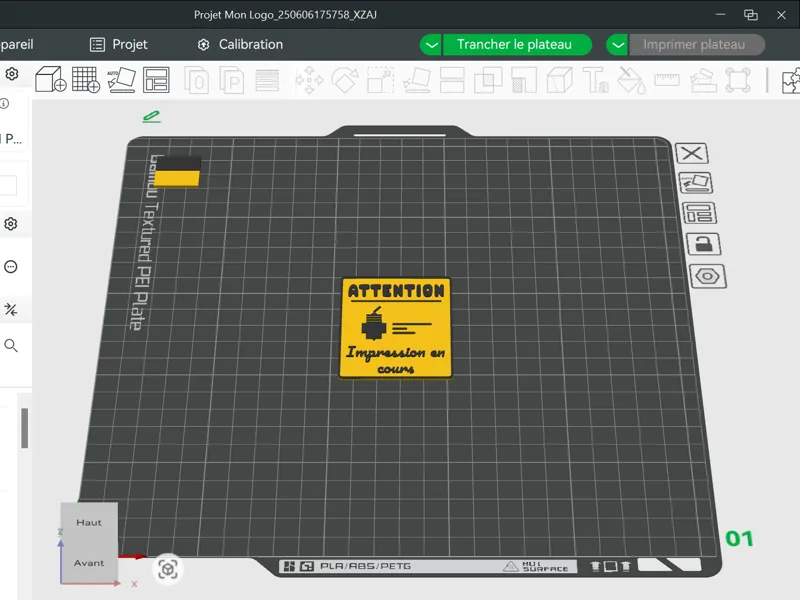The image size is (800, 600).
Task: Open the color painting tool
Action: (631, 80)
